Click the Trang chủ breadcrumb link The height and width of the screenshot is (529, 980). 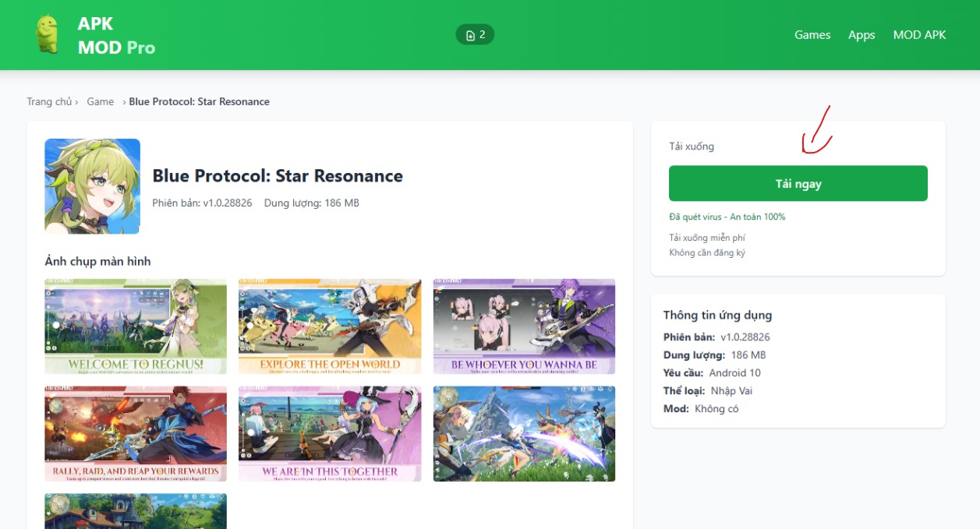[49, 101]
